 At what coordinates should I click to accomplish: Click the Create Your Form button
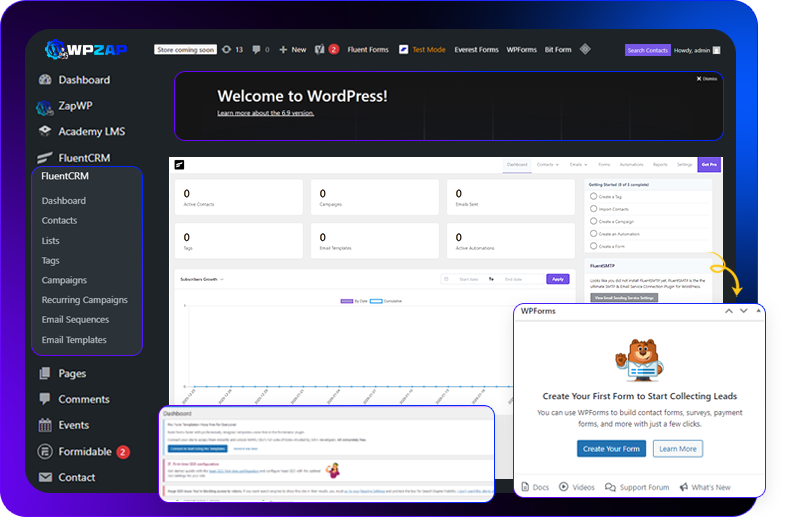point(611,449)
